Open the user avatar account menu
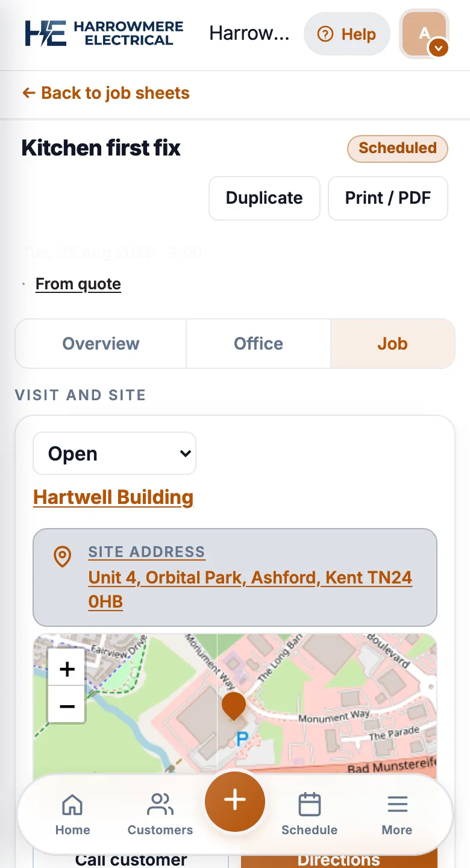Screen dimensions: 470x868 (x=425, y=34)
